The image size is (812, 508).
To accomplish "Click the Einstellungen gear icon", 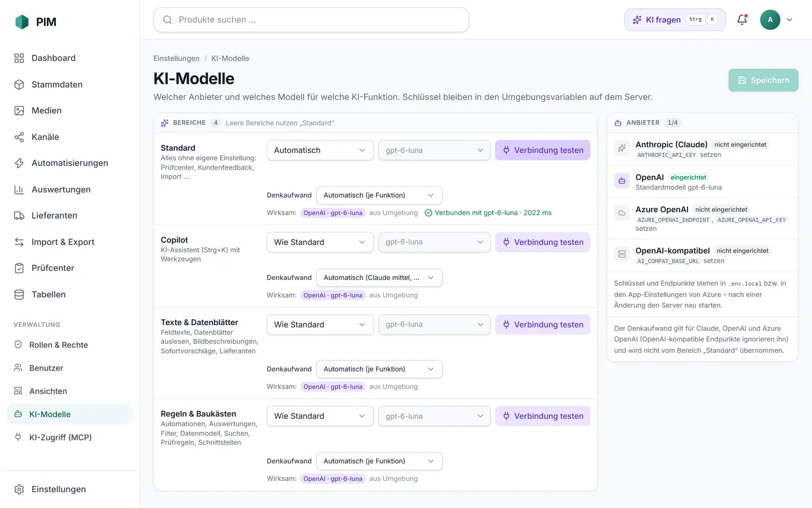I will point(19,489).
